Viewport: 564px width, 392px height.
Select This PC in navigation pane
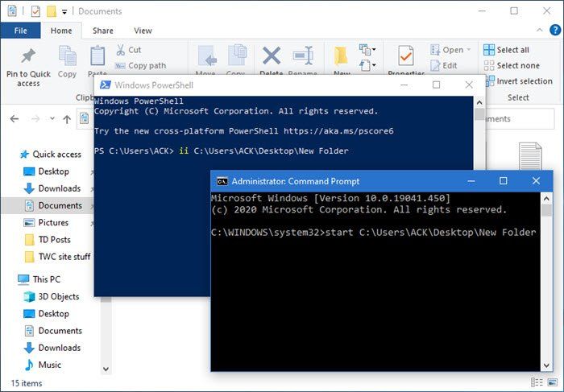(39, 279)
